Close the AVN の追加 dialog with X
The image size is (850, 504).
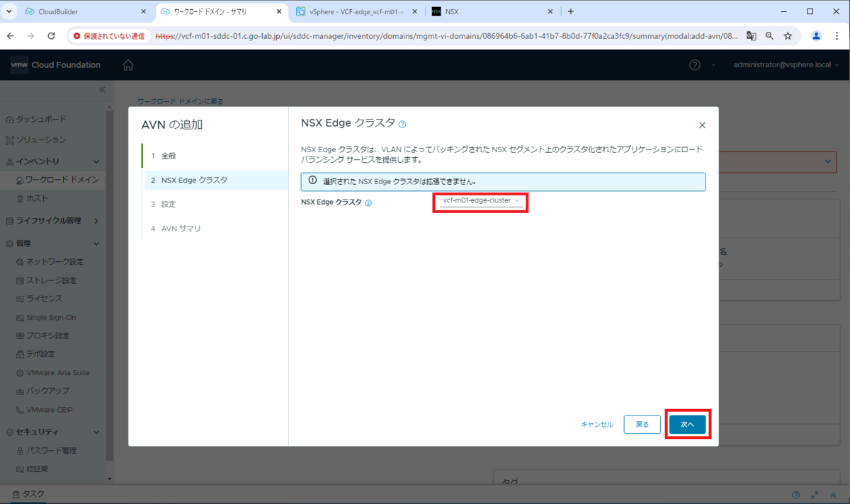(702, 125)
